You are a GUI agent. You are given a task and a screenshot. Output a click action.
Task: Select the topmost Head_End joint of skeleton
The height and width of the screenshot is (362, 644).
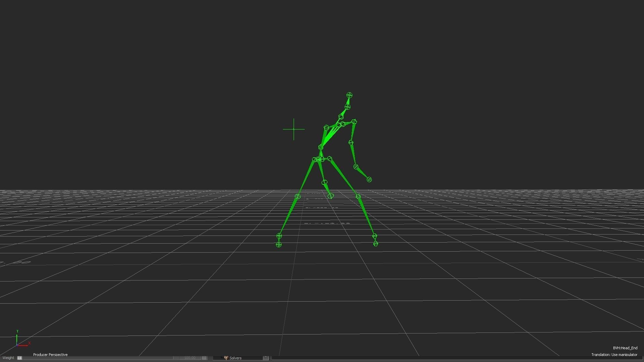pyautogui.click(x=349, y=95)
